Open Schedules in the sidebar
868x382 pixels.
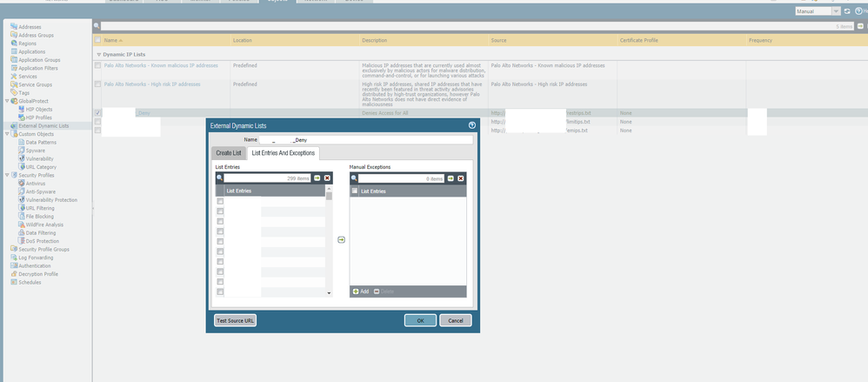pyautogui.click(x=30, y=282)
